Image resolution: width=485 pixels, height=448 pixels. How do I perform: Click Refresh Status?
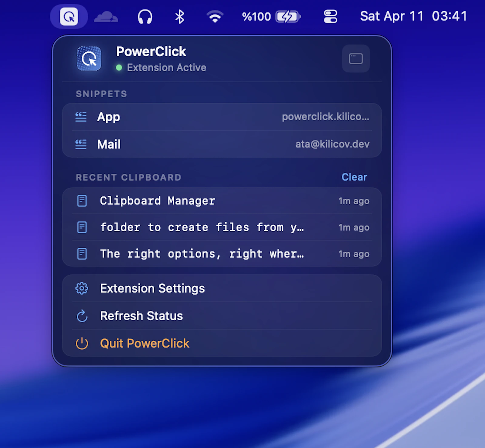[222, 316]
